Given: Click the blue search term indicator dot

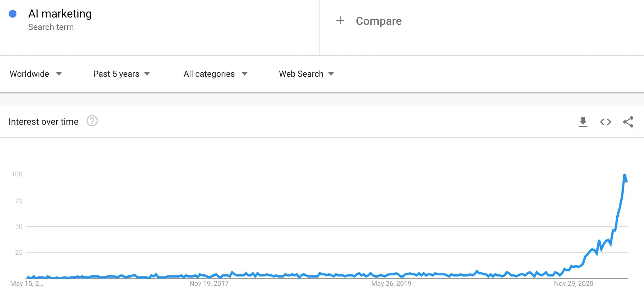Looking at the screenshot, I should click(12, 13).
